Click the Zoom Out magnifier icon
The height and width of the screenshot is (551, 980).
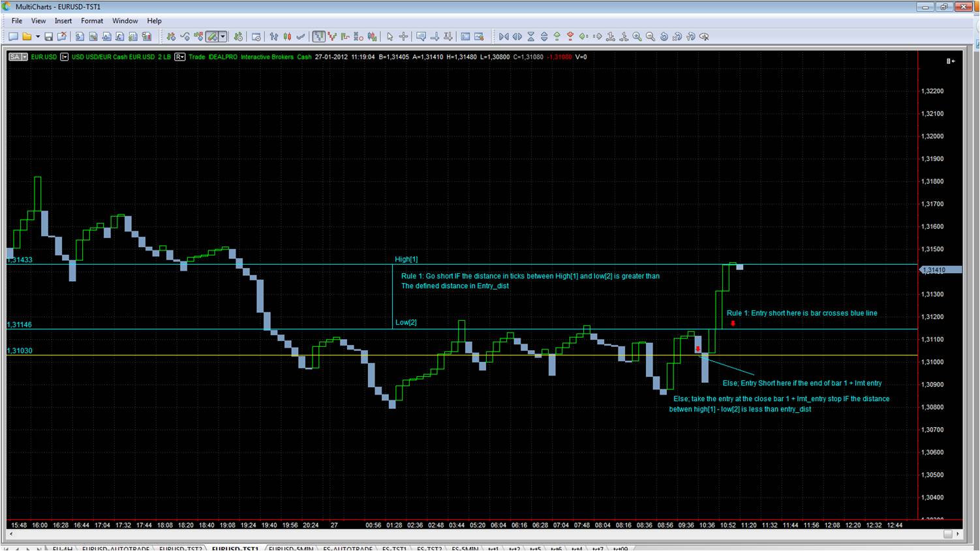point(651,37)
